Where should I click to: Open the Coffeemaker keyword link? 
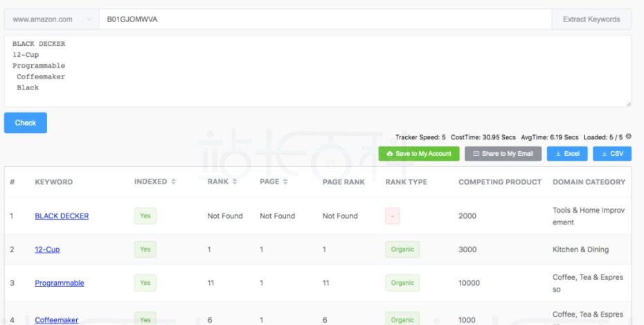pyautogui.click(x=56, y=320)
